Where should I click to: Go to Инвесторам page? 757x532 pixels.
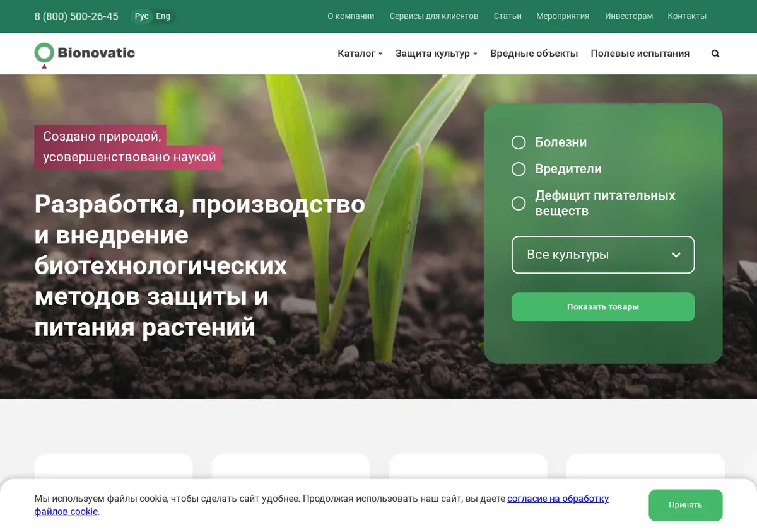tap(629, 16)
